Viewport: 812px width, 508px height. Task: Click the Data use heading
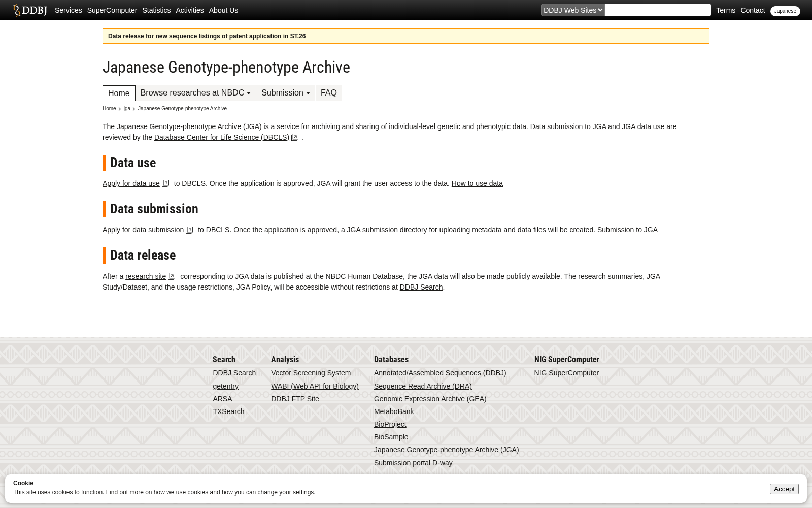[133, 163]
